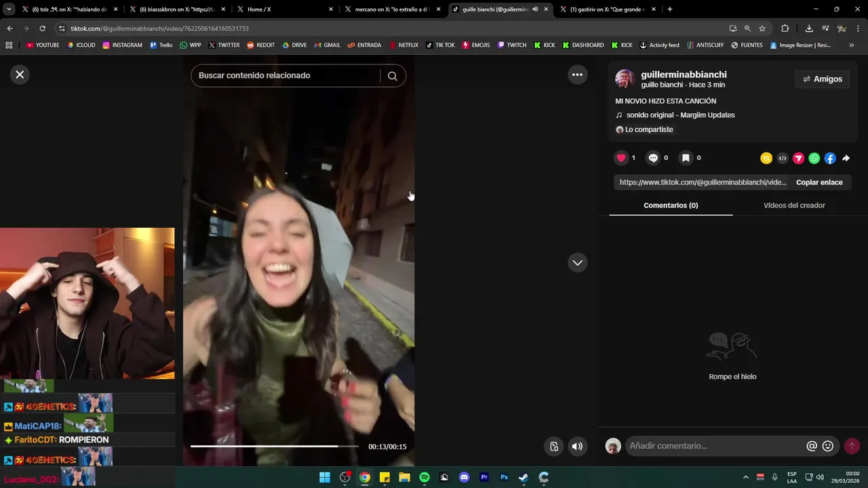Viewport: 868px width, 488px height.
Task: Open Chrome extensions puzzle icon
Action: click(x=785, y=28)
